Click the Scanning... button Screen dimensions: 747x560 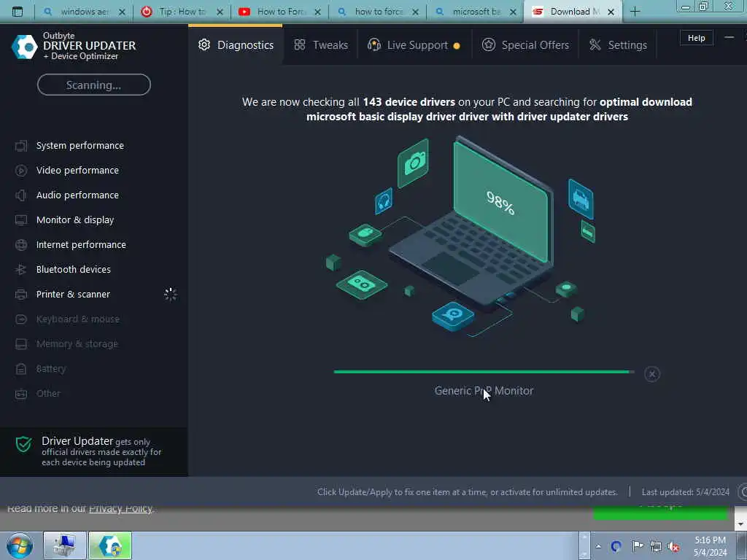(94, 85)
